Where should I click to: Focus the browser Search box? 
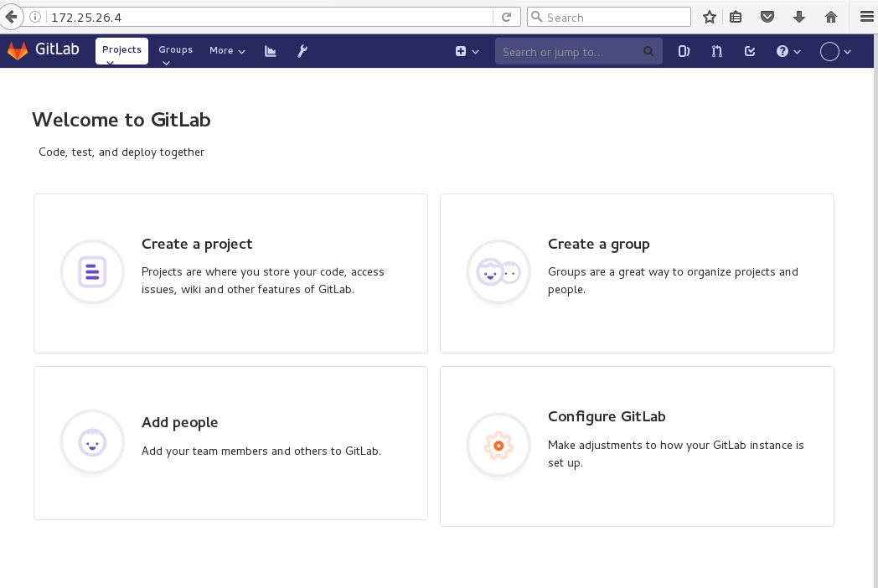tap(609, 17)
